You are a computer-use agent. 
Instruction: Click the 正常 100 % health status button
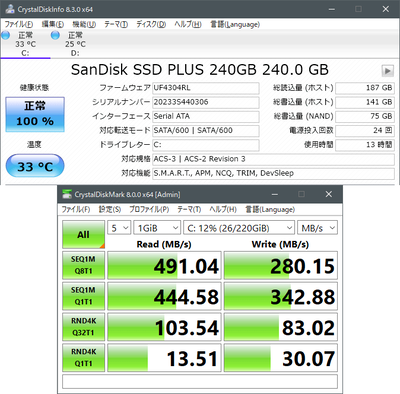[x=35, y=114]
